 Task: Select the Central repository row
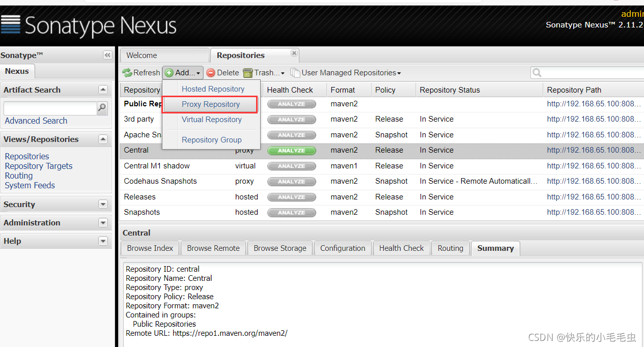[x=382, y=150]
